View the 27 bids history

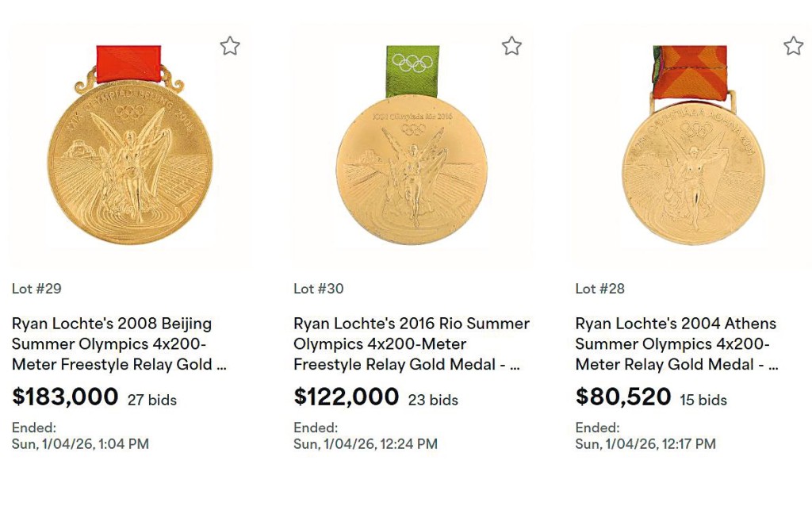(x=152, y=400)
